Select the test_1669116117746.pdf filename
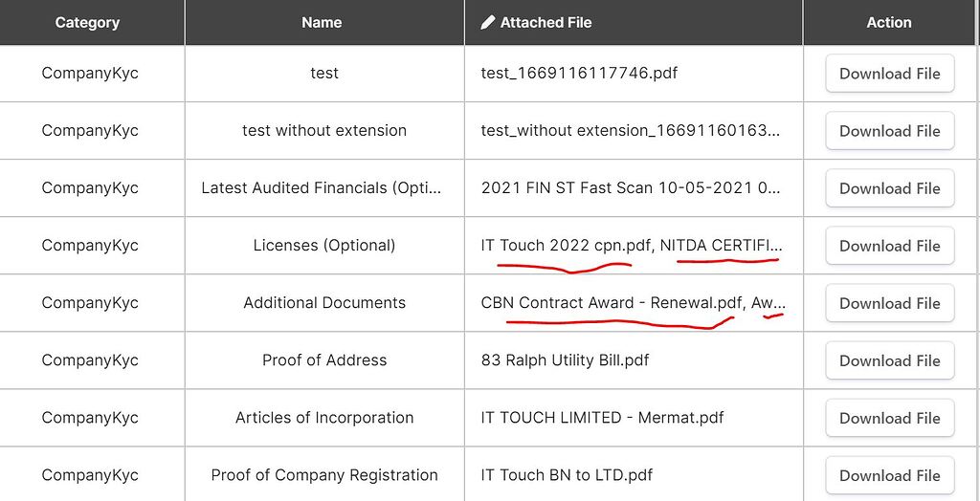 (579, 74)
